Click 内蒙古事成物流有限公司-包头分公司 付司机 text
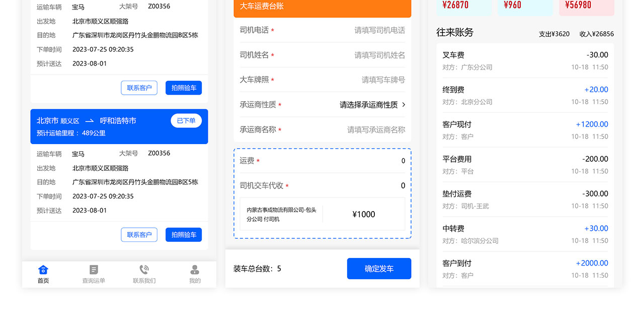 point(281,214)
